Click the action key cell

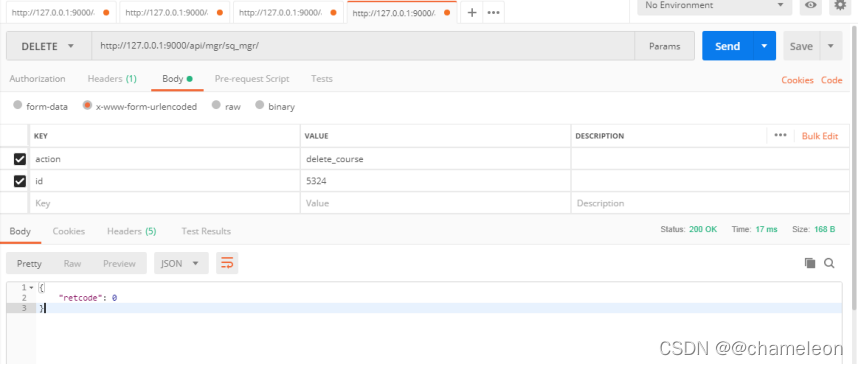point(164,159)
